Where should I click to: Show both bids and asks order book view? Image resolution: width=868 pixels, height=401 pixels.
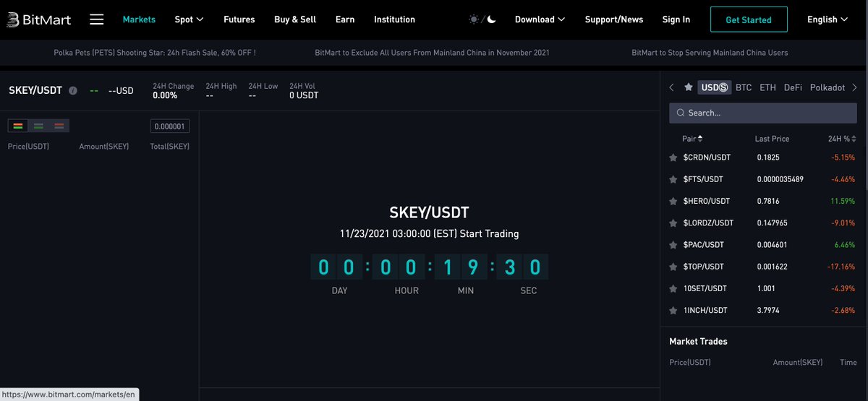tap(18, 126)
